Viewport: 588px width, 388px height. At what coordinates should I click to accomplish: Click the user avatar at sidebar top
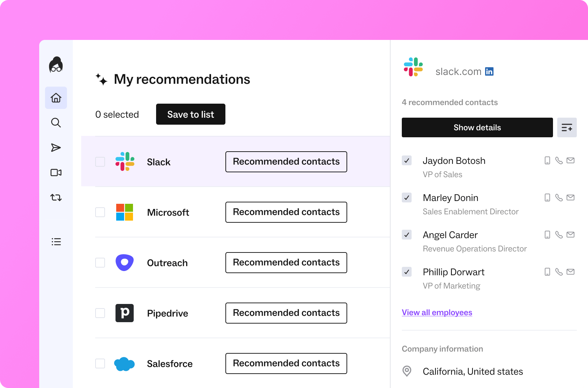(x=56, y=65)
